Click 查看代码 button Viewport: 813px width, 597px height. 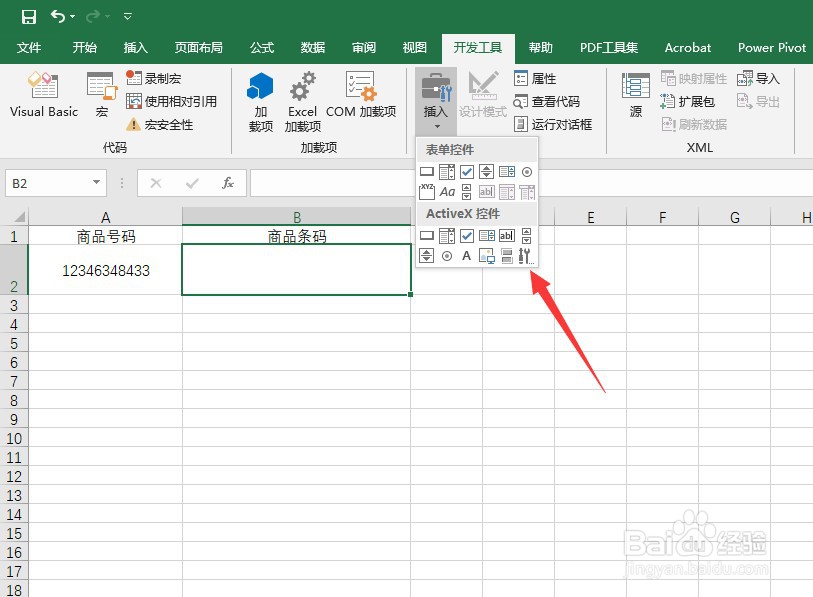point(547,101)
